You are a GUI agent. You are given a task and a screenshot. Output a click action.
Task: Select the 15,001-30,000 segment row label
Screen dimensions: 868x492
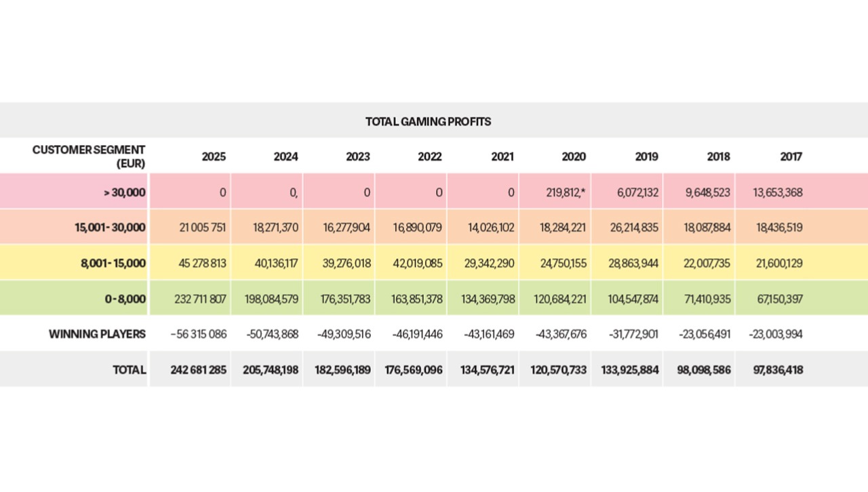point(111,228)
